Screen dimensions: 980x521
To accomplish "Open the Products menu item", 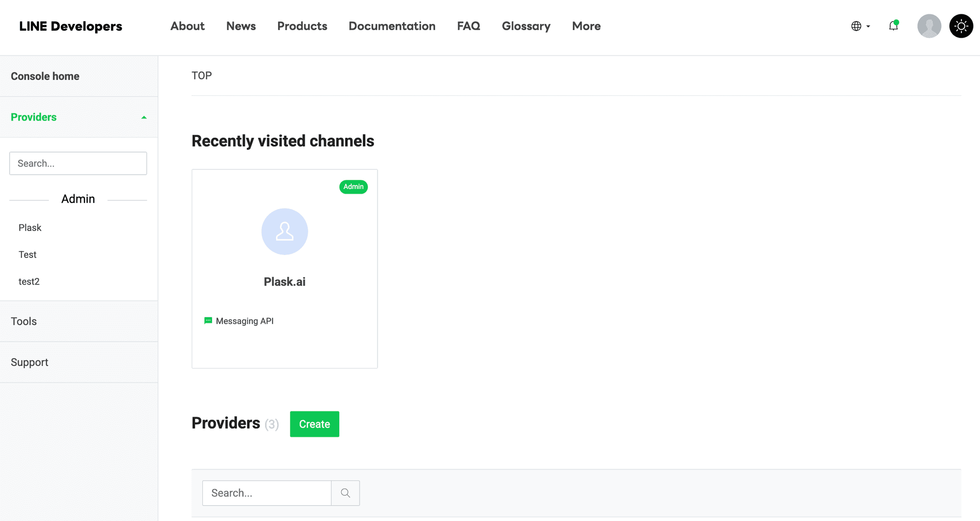I will point(302,26).
